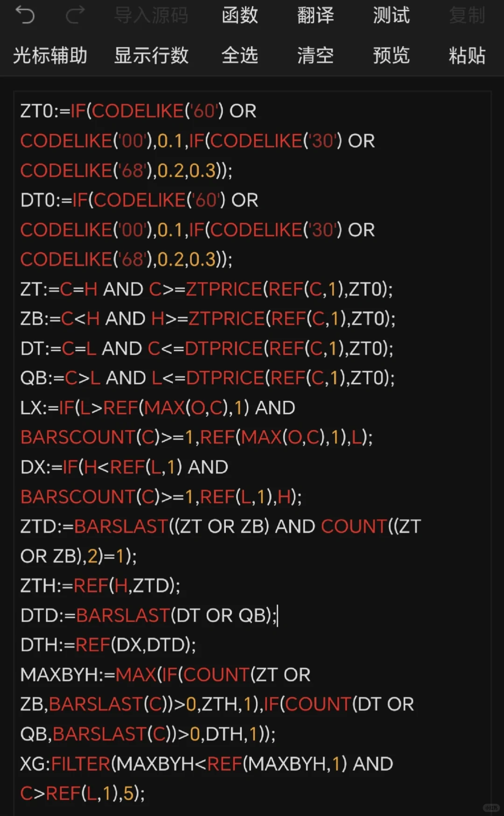Click the undo arrow icon
The image size is (504, 816).
[25, 15]
